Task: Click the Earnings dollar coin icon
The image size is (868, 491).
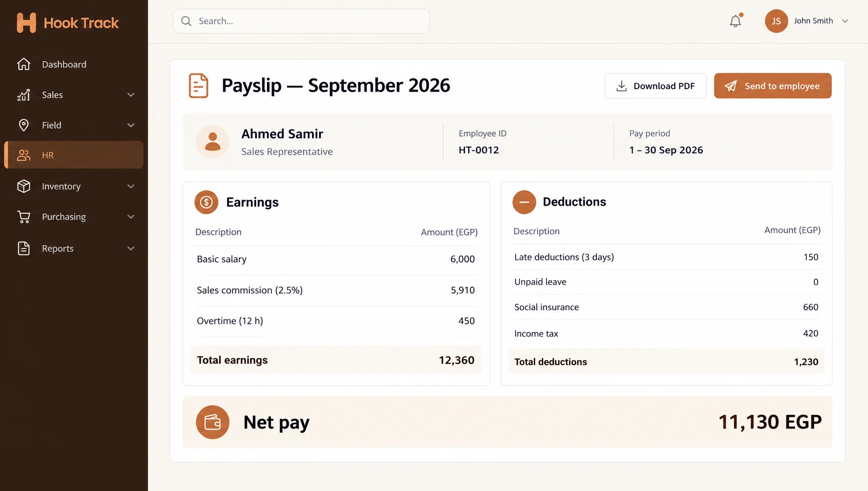Action: click(x=206, y=202)
